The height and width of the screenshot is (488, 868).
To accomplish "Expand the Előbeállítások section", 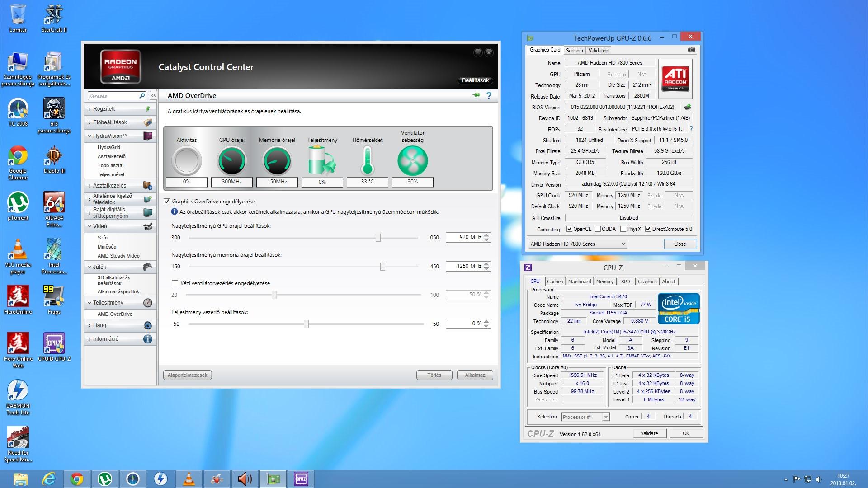I will (120, 122).
